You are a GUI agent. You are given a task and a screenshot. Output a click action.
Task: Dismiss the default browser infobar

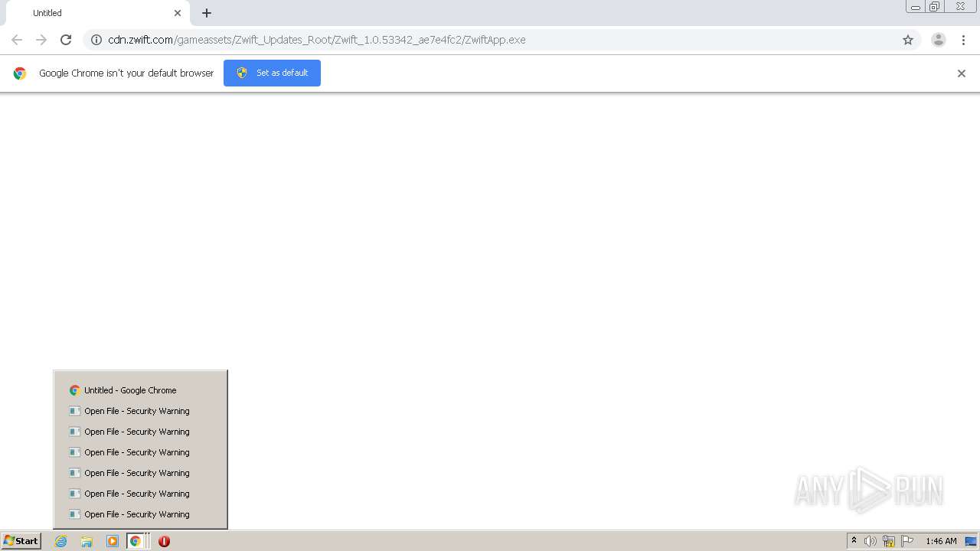(962, 73)
